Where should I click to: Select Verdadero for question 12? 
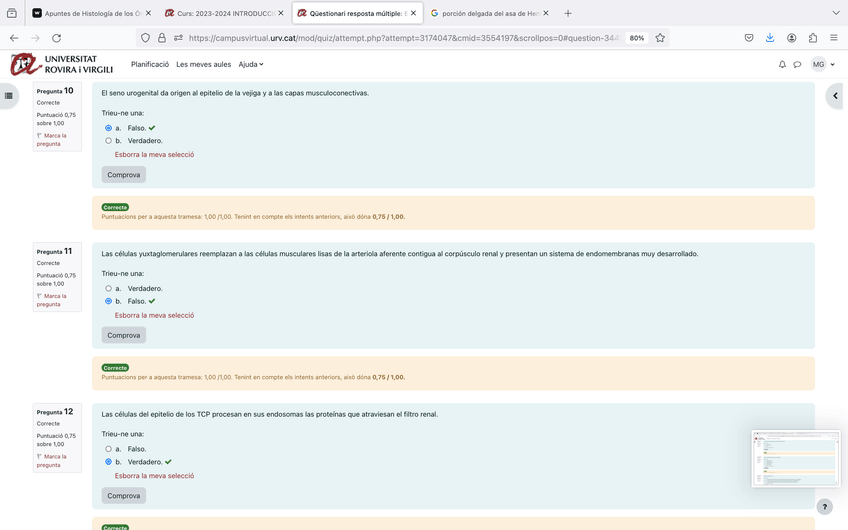click(108, 462)
